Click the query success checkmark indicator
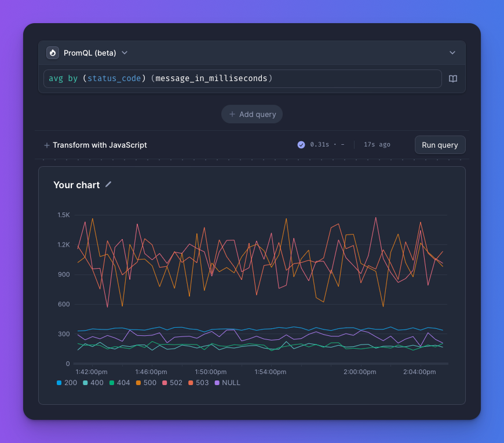 pos(301,145)
